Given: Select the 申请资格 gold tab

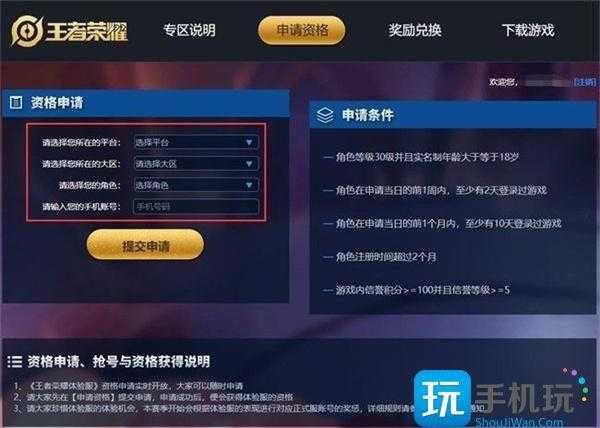Looking at the screenshot, I should pos(302,30).
